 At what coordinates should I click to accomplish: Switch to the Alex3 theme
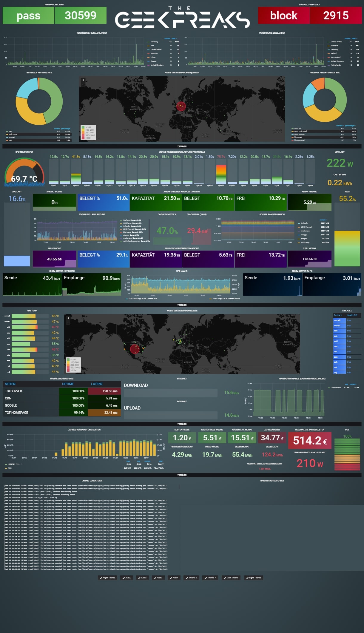click(x=158, y=578)
